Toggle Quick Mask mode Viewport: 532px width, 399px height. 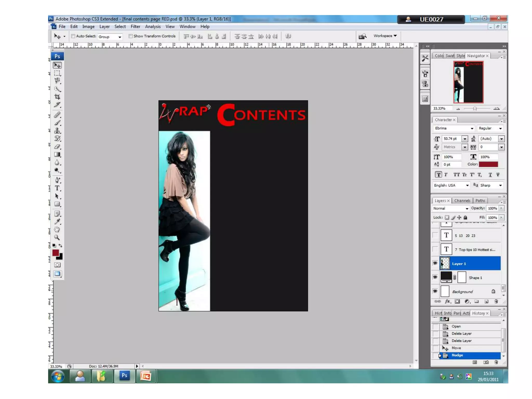pos(57,265)
